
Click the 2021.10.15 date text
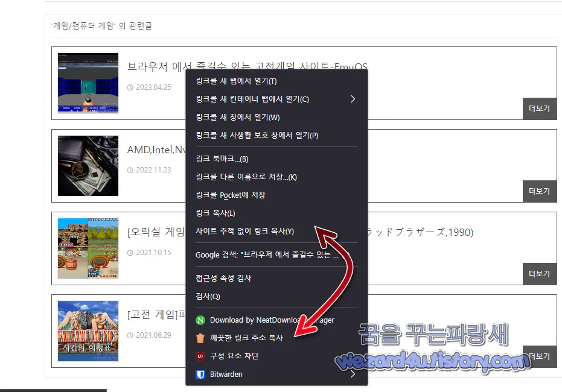[153, 253]
